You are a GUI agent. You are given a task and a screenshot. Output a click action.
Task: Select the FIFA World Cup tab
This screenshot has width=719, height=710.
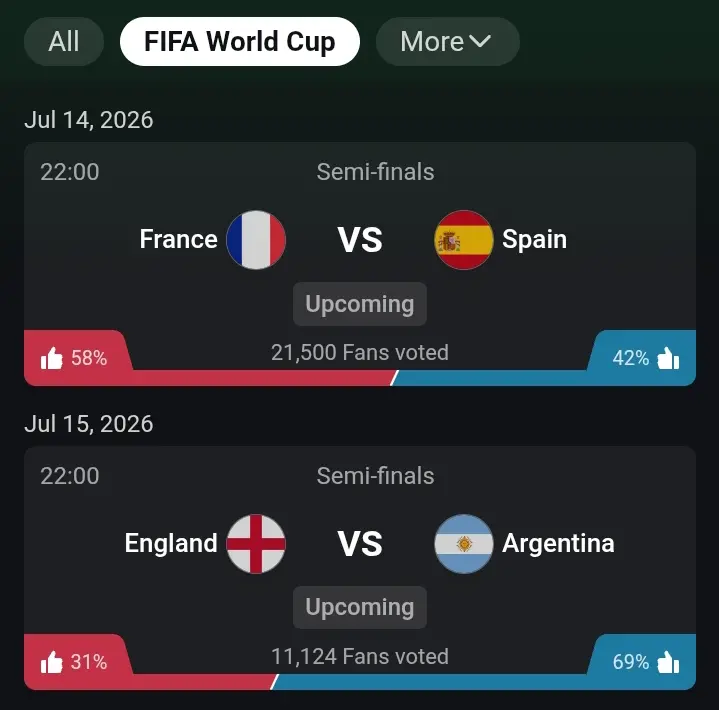pos(240,42)
